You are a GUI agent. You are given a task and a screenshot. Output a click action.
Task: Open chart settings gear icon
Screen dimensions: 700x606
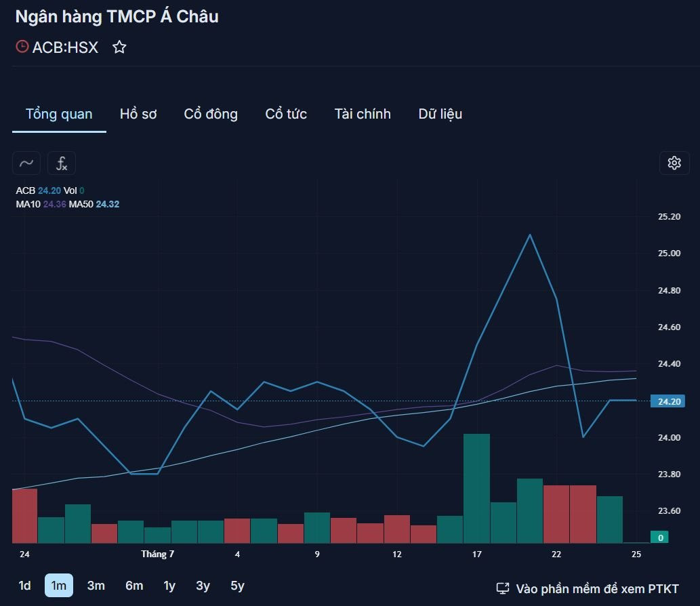[674, 163]
